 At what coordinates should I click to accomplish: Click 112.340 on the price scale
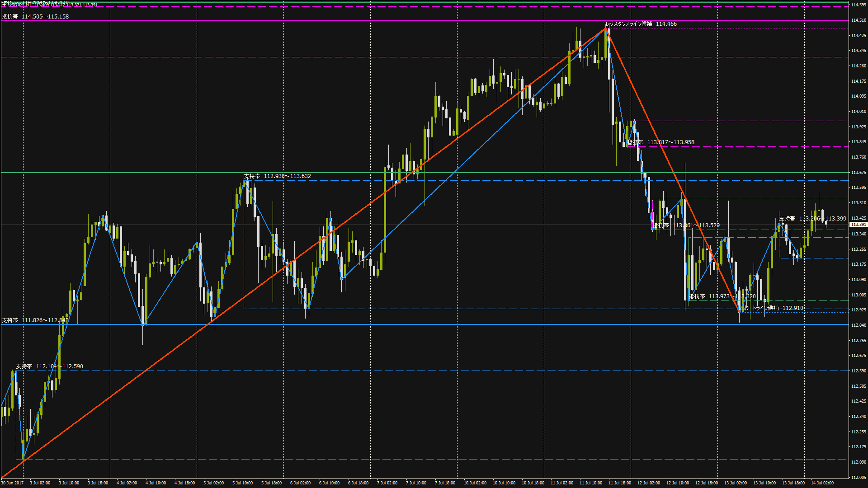coord(859,417)
